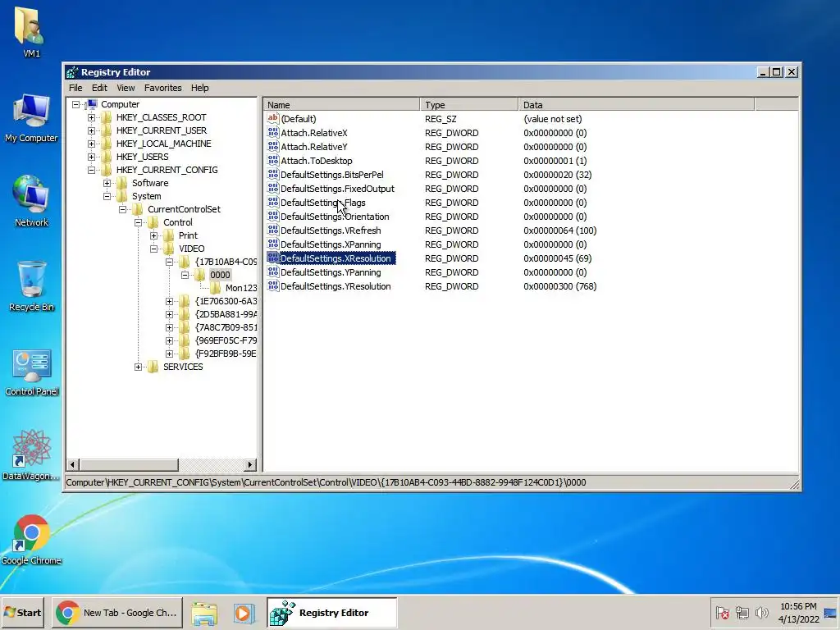840x630 pixels.
Task: Click the tree pane horizontal scrollbar thumb
Action: [x=129, y=464]
